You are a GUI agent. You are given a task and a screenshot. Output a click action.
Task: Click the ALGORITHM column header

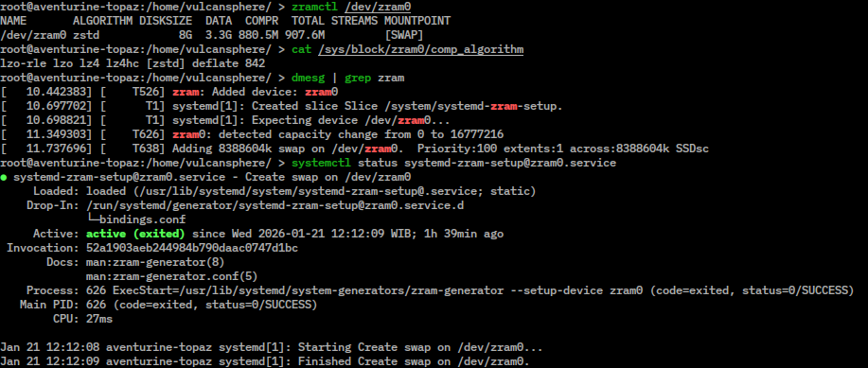102,21
